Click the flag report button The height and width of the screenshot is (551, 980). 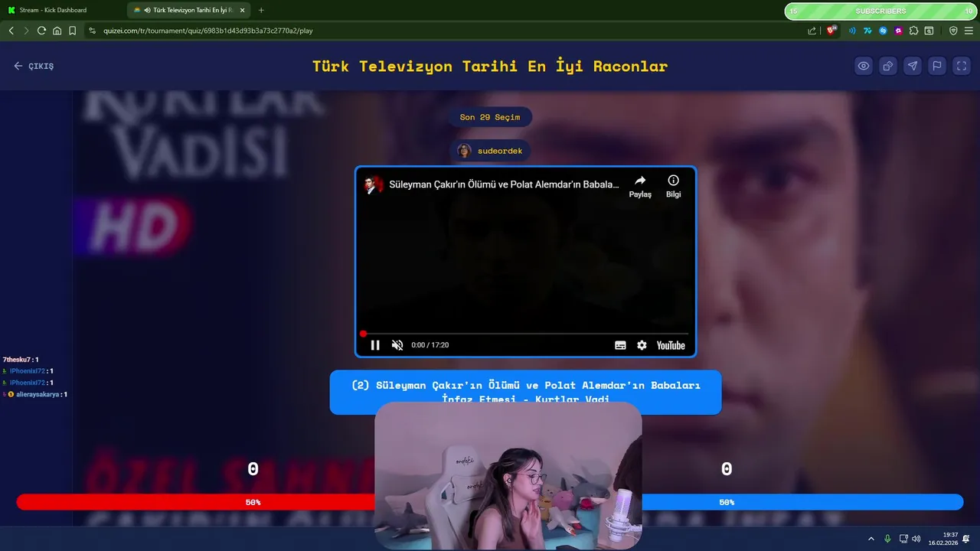coord(937,66)
